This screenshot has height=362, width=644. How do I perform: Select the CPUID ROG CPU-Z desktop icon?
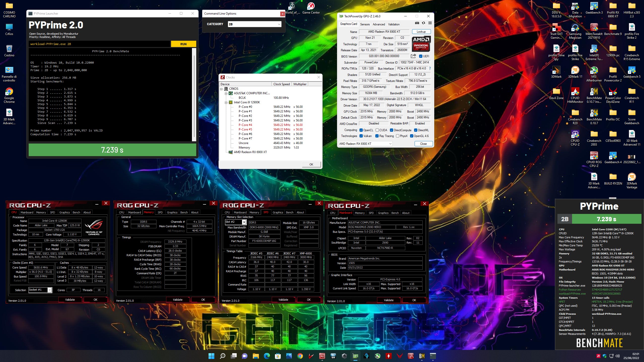(x=594, y=159)
